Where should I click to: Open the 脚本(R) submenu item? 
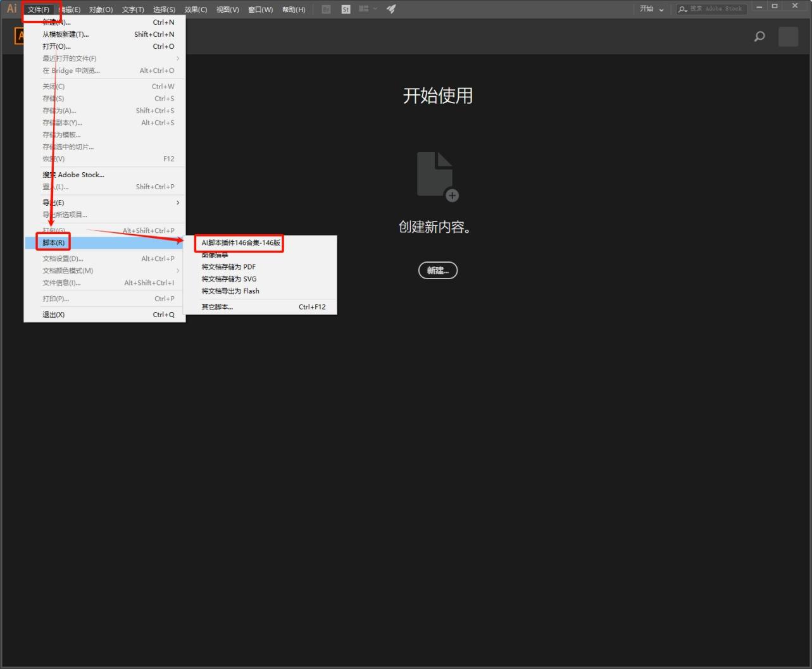point(54,242)
